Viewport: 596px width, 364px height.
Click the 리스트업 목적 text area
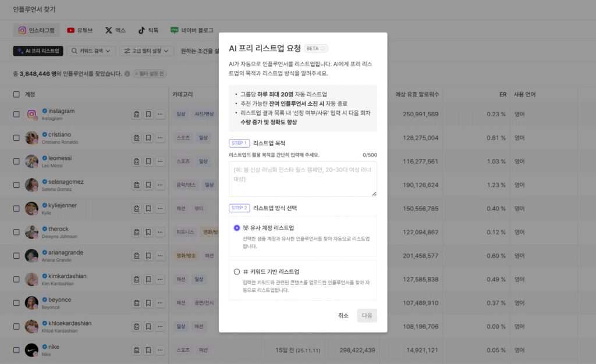tap(303, 179)
